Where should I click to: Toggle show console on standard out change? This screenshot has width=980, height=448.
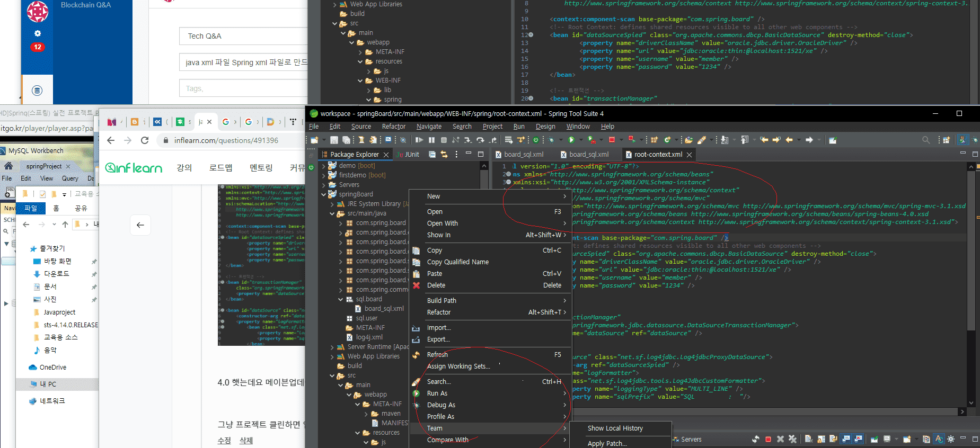tap(846, 440)
